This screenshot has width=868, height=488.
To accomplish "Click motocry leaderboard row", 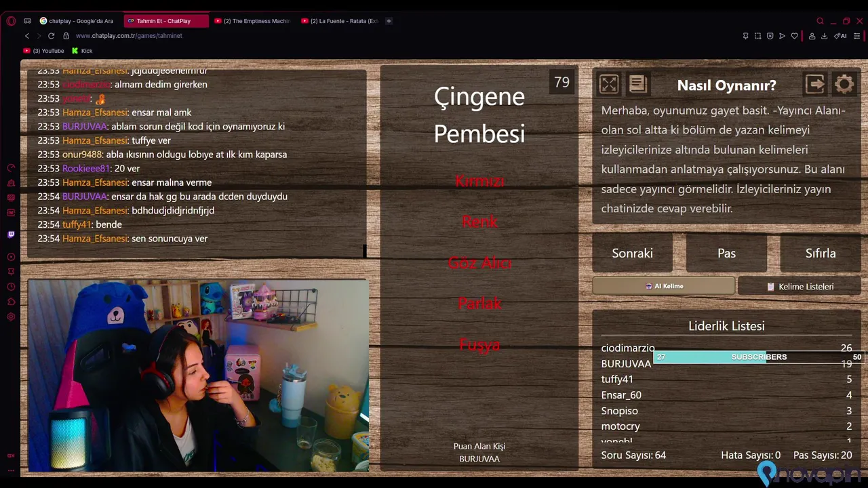I will (x=726, y=426).
